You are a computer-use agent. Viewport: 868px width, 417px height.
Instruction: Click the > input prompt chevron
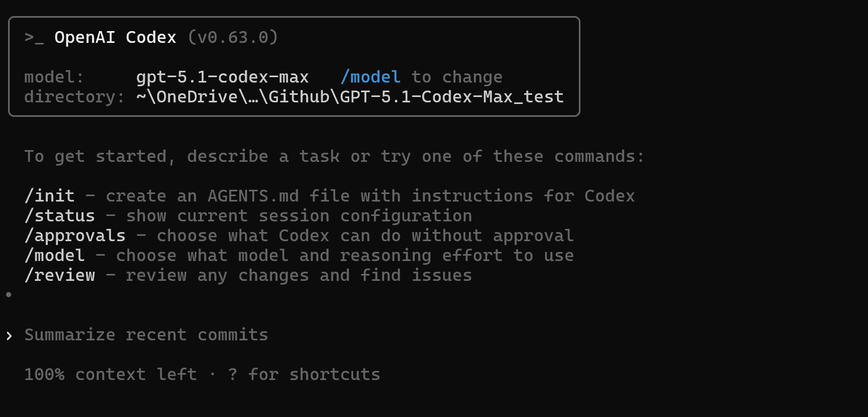[9, 336]
